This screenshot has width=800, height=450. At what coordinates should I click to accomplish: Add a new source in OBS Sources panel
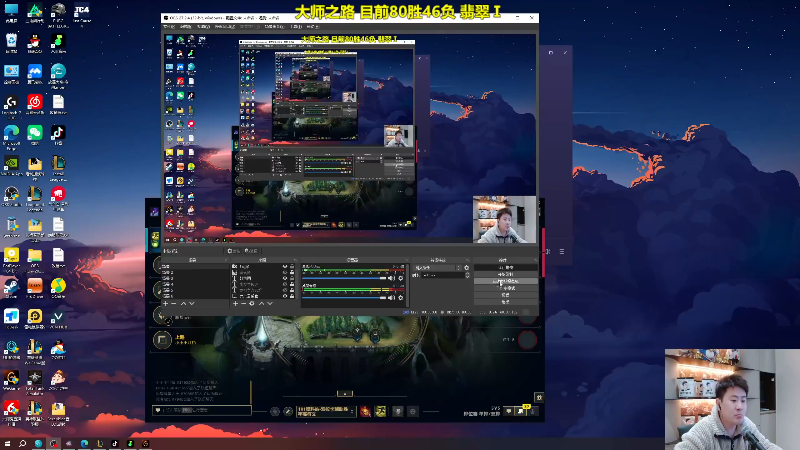(x=235, y=304)
